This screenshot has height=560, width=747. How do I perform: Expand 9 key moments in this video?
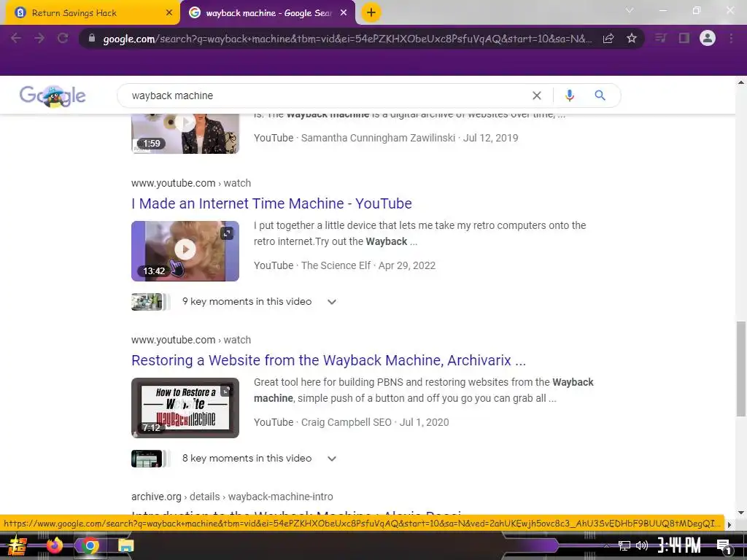260,301
